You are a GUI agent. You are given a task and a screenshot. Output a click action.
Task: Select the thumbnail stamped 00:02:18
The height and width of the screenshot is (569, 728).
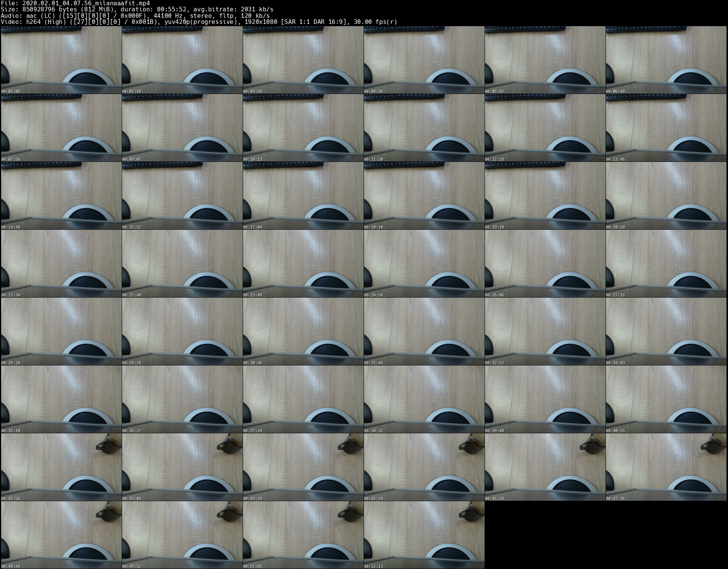click(182, 60)
